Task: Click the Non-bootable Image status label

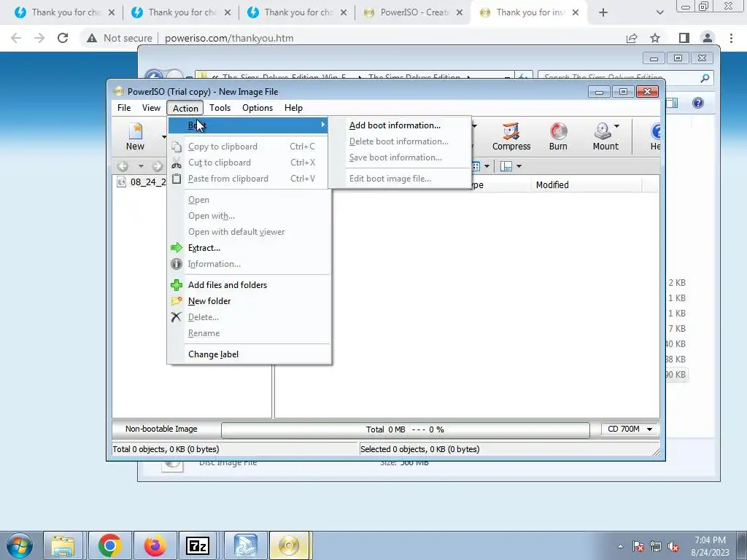Action: 161,429
